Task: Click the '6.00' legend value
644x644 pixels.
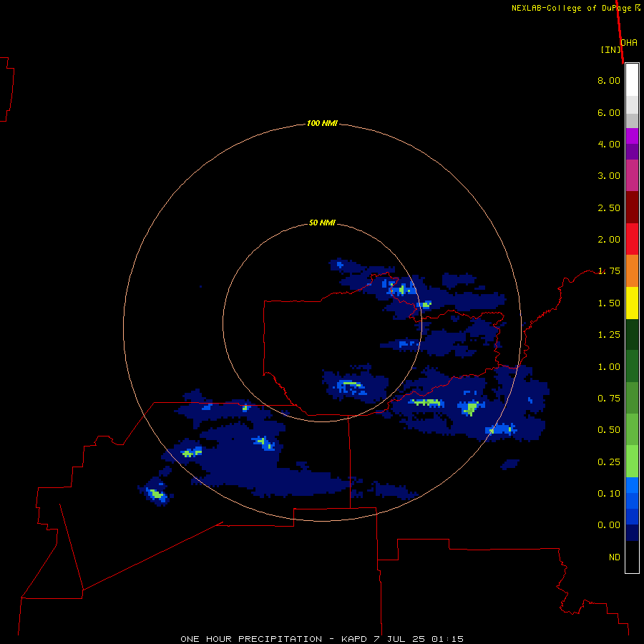Action: pos(609,112)
